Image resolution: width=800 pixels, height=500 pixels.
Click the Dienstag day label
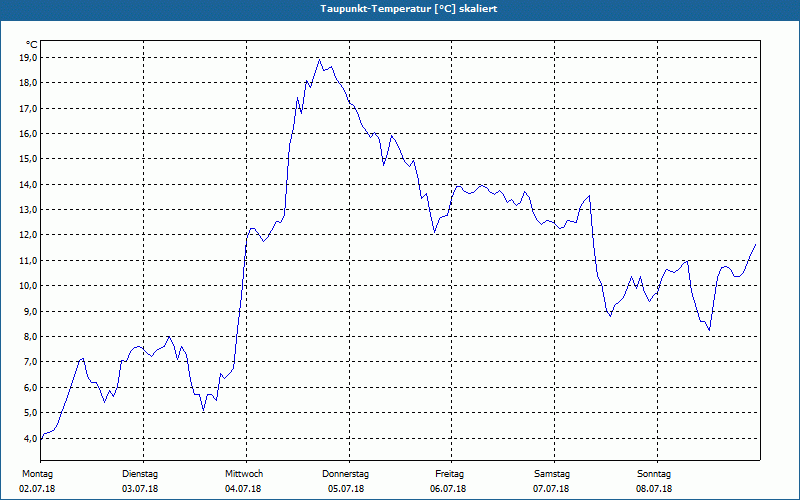tap(140, 474)
